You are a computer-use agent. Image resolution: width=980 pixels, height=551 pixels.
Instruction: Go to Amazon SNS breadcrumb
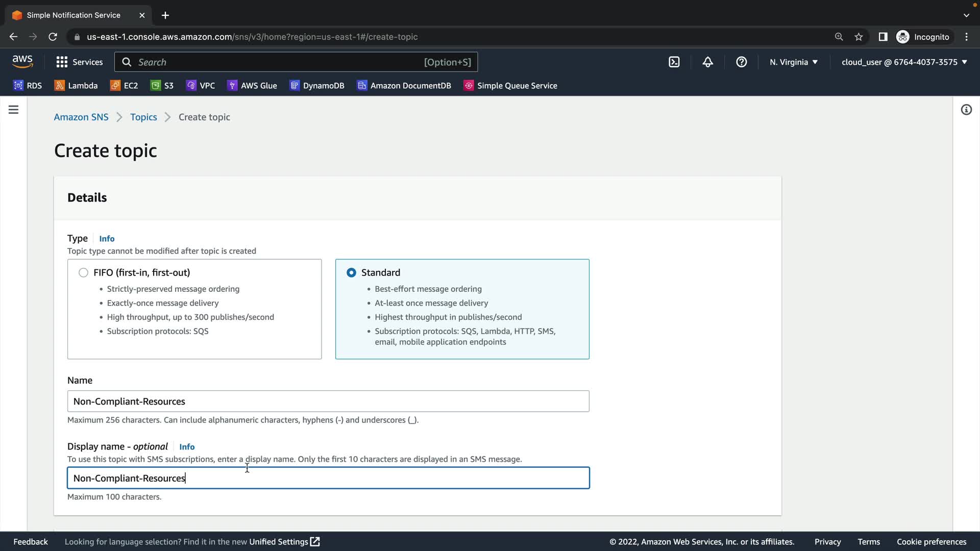81,117
